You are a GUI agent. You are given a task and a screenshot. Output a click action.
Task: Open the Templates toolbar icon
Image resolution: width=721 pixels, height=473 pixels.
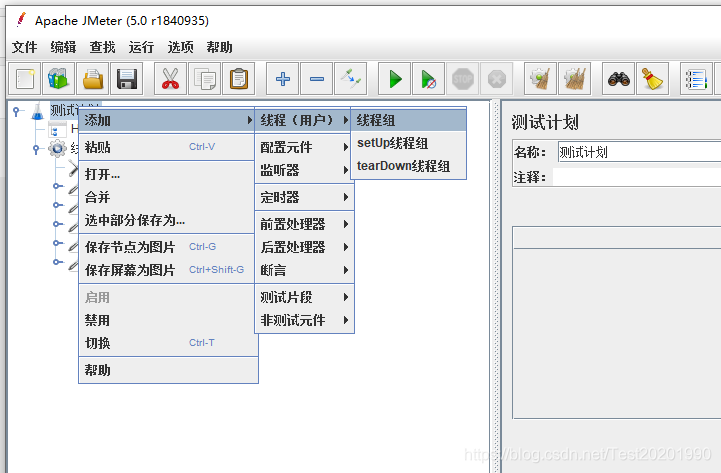coord(59,79)
